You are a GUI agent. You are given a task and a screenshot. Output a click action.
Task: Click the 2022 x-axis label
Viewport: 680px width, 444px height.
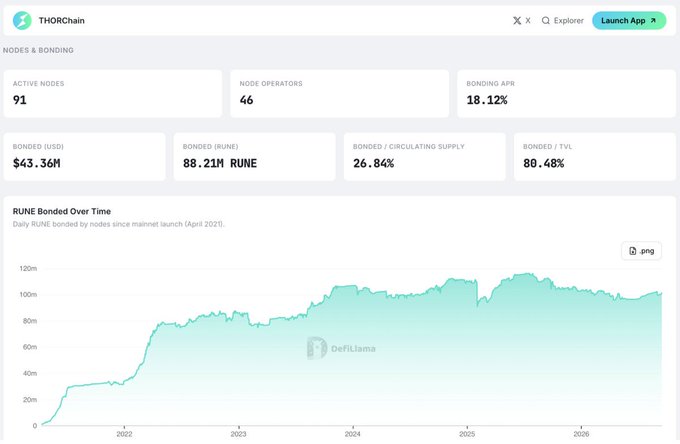pos(124,434)
